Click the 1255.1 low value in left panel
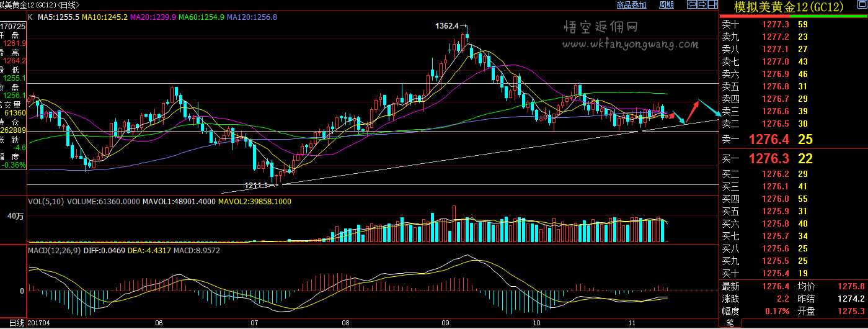Screen dimensions: 868x329 [x=15, y=78]
